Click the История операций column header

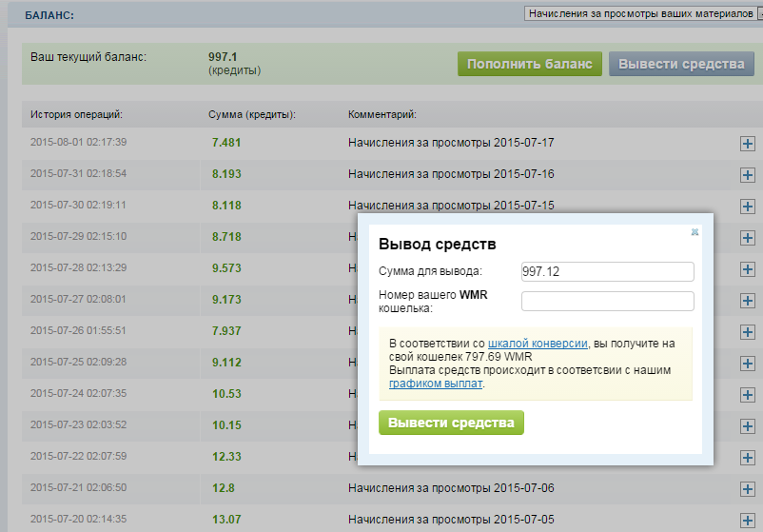(76, 114)
